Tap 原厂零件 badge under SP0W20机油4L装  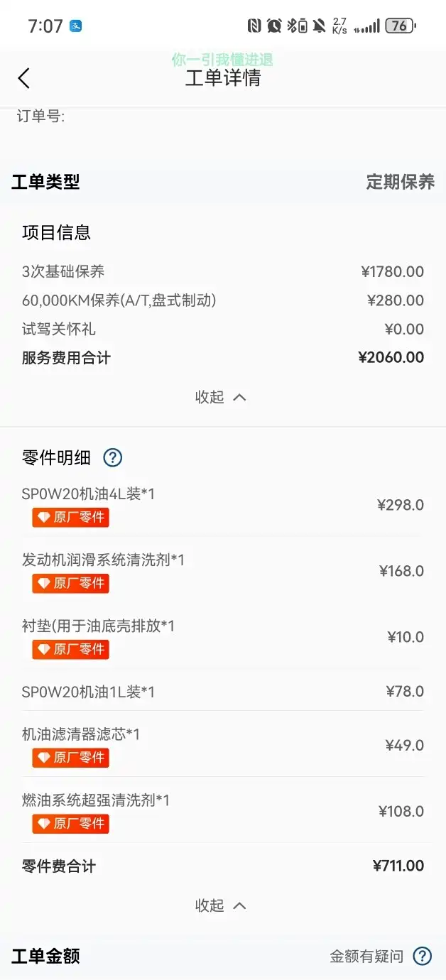(70, 517)
